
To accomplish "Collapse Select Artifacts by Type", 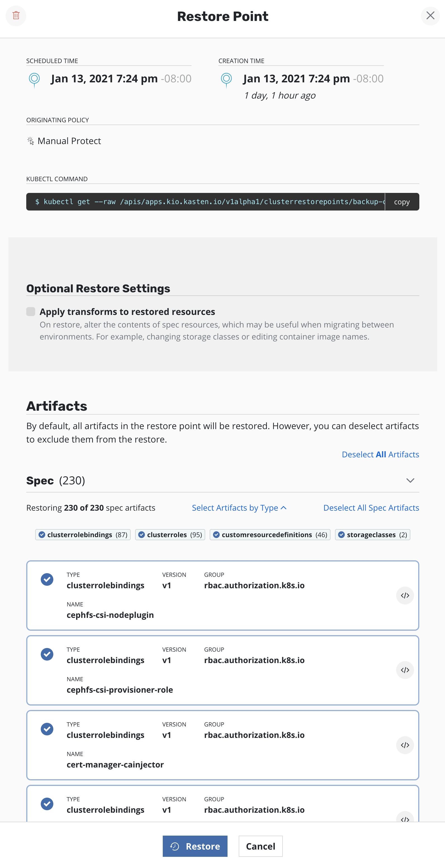I will 239,508.
